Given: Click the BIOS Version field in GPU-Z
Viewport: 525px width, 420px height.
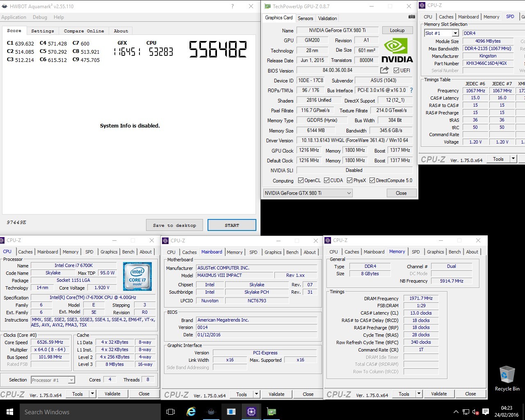Looking at the screenshot, I should click(x=337, y=70).
